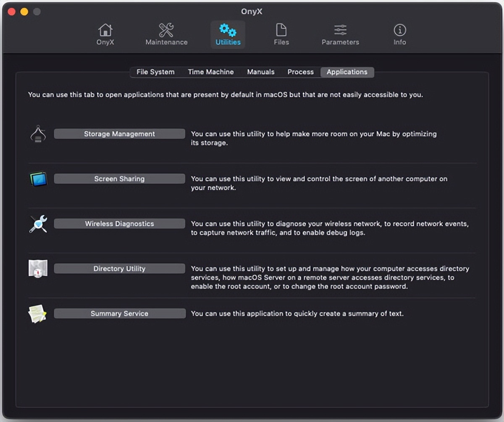Click the Summary Service documents icon
Viewport: 504px width, 422px height.
click(x=38, y=313)
